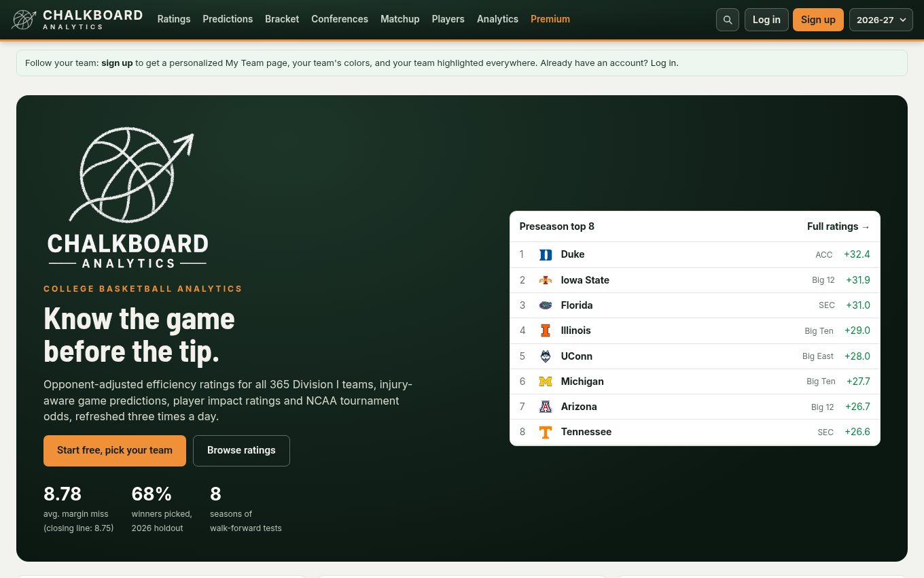The image size is (924, 578).
Task: Follow the Full ratings arrow link
Action: [x=838, y=226]
